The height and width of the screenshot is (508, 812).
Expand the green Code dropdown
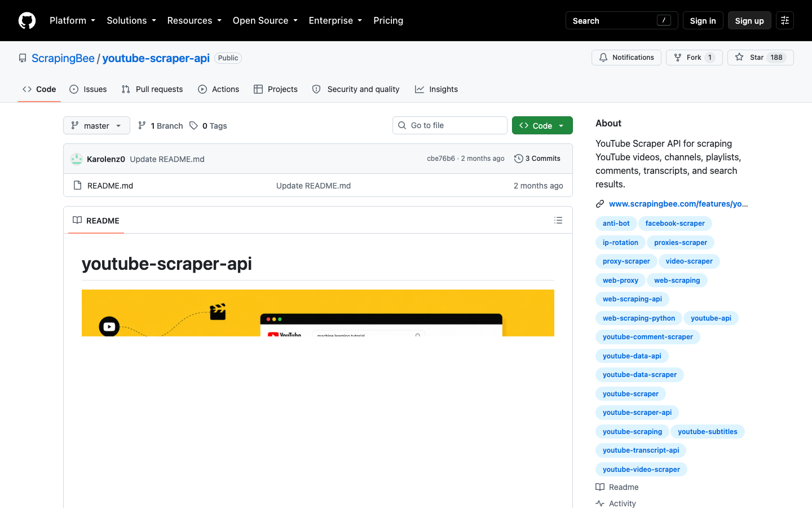pos(542,125)
